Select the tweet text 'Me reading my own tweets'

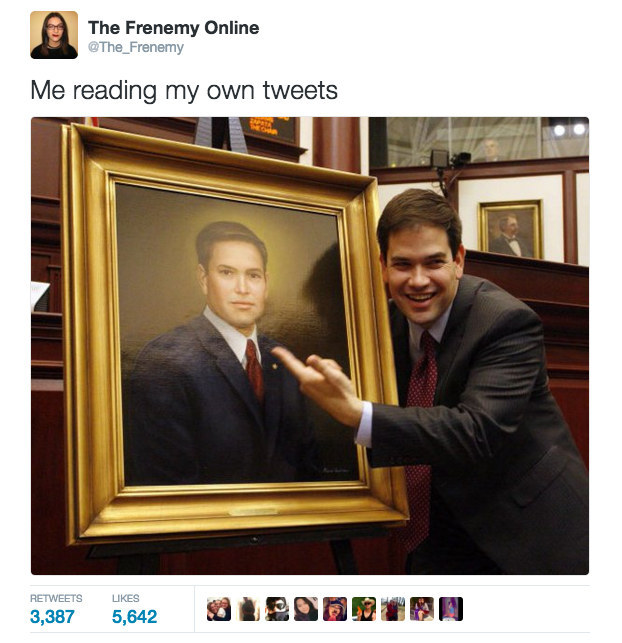click(x=184, y=90)
